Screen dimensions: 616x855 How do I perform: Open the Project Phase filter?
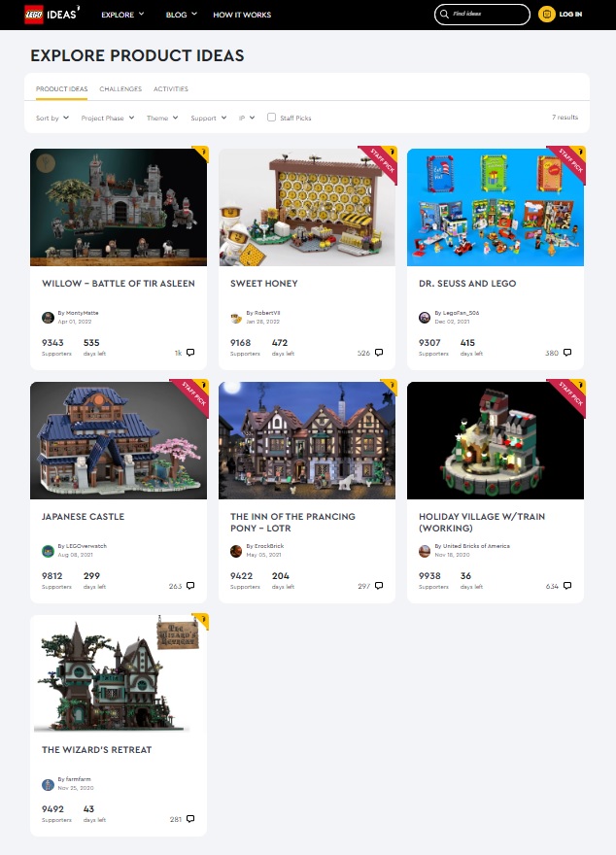click(108, 118)
